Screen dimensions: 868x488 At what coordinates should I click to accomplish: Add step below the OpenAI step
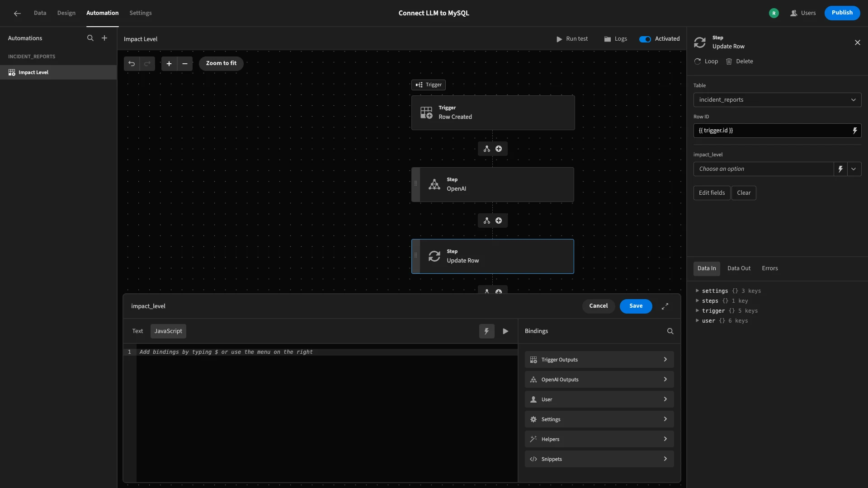coord(499,221)
